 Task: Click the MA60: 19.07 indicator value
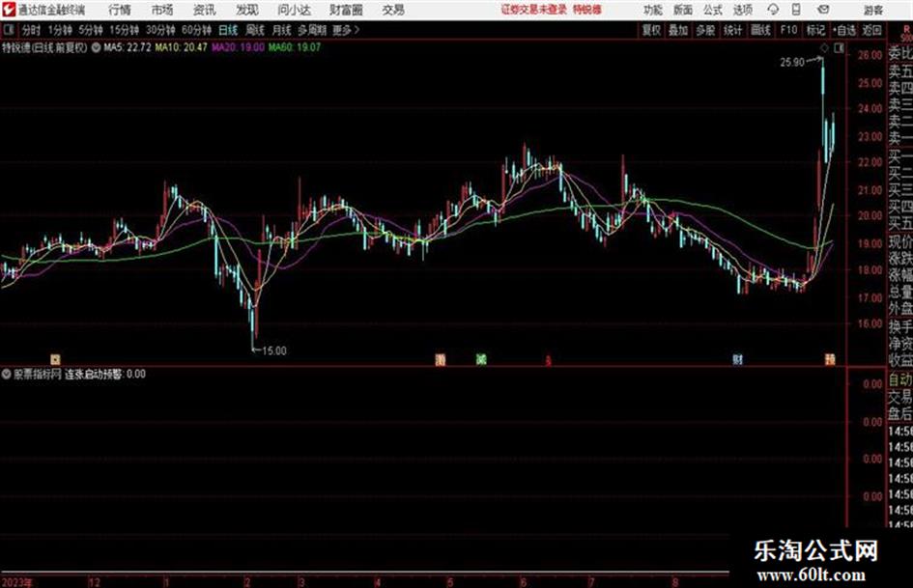(294, 47)
